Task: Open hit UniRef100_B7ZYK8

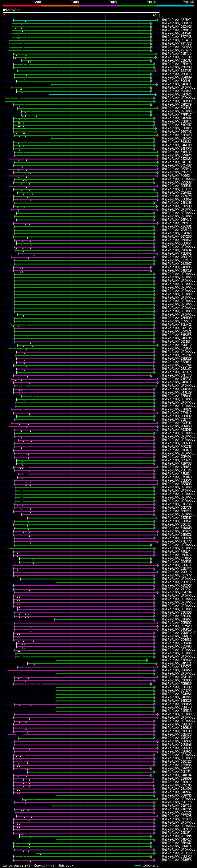Action: pos(177,37)
